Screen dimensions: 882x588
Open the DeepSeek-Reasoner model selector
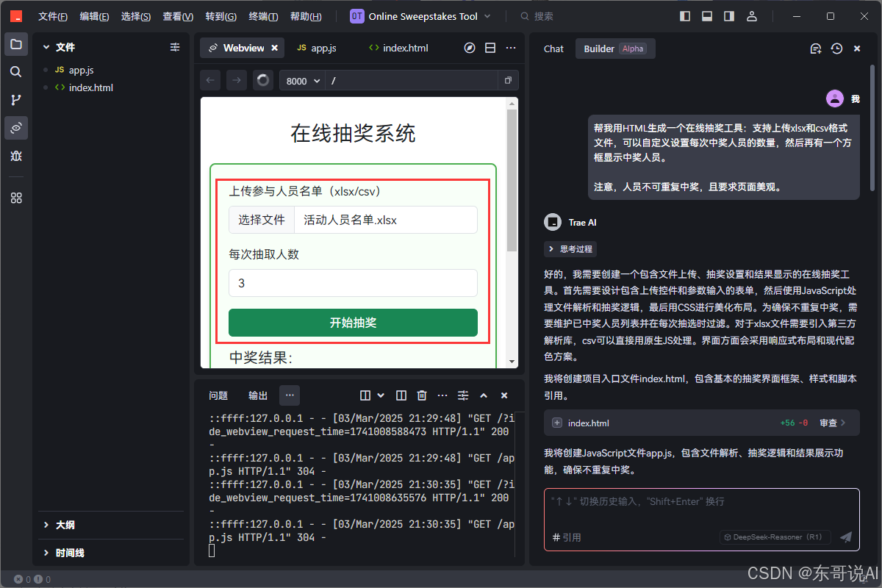(x=775, y=537)
